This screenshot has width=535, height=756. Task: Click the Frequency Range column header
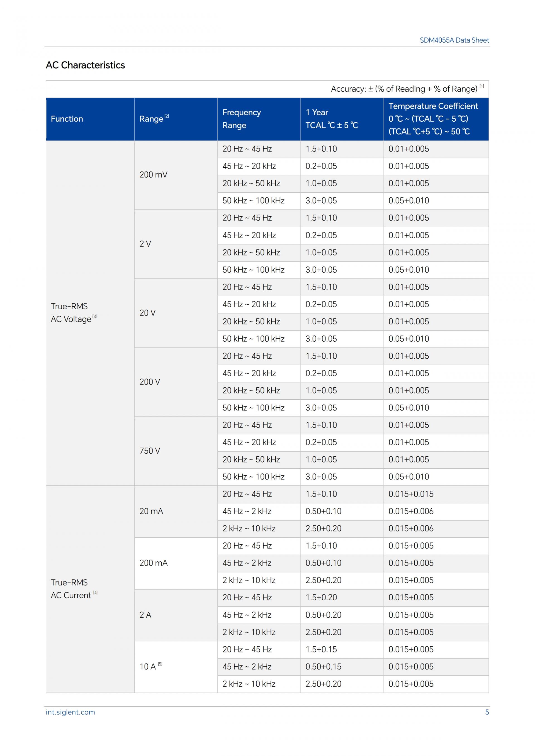click(x=242, y=119)
